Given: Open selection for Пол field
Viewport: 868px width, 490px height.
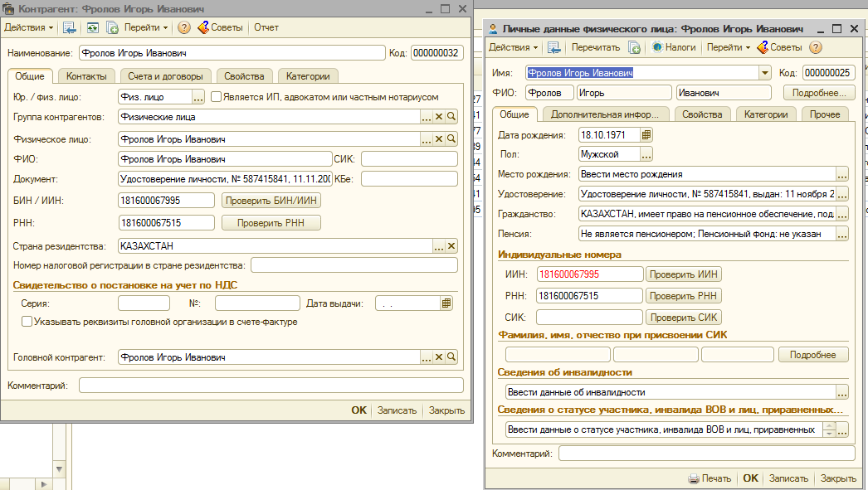Looking at the screenshot, I should point(646,154).
